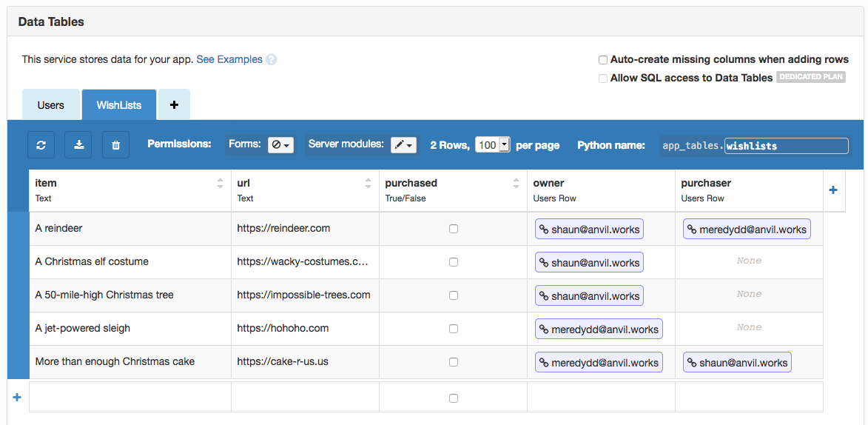
Task: Sort by the url column arrows
Action: click(x=368, y=183)
